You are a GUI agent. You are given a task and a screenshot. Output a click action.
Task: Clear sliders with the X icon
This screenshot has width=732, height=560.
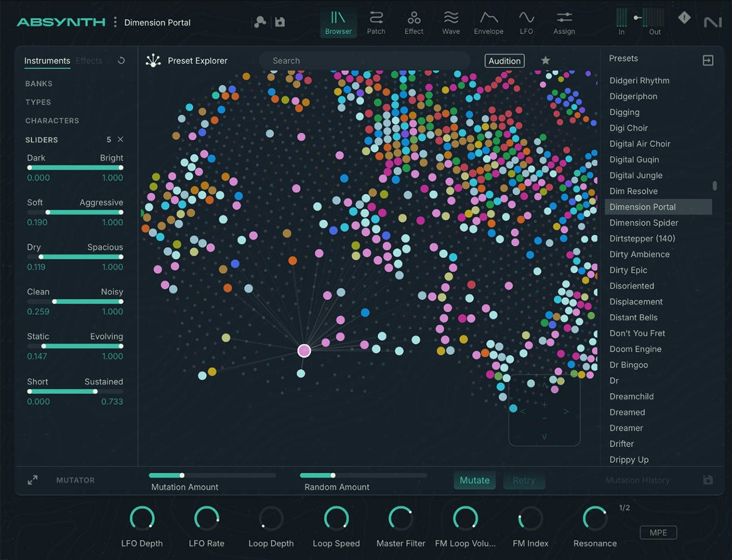tap(120, 139)
